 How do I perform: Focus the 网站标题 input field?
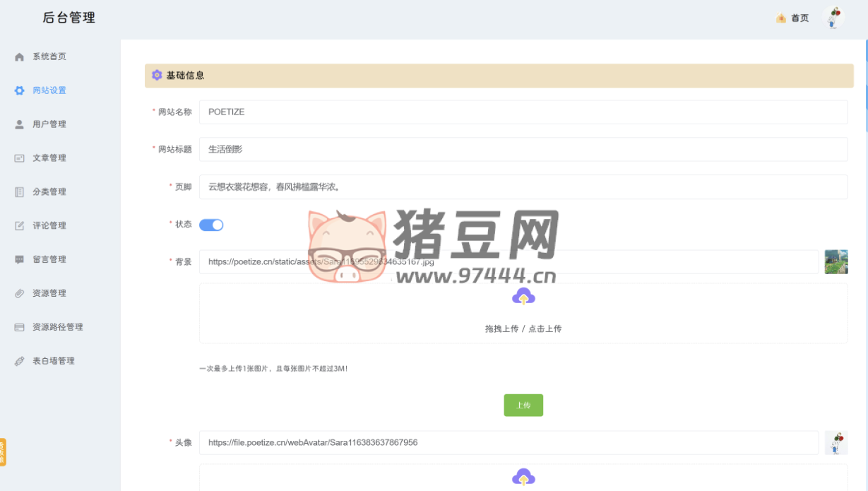(x=523, y=149)
